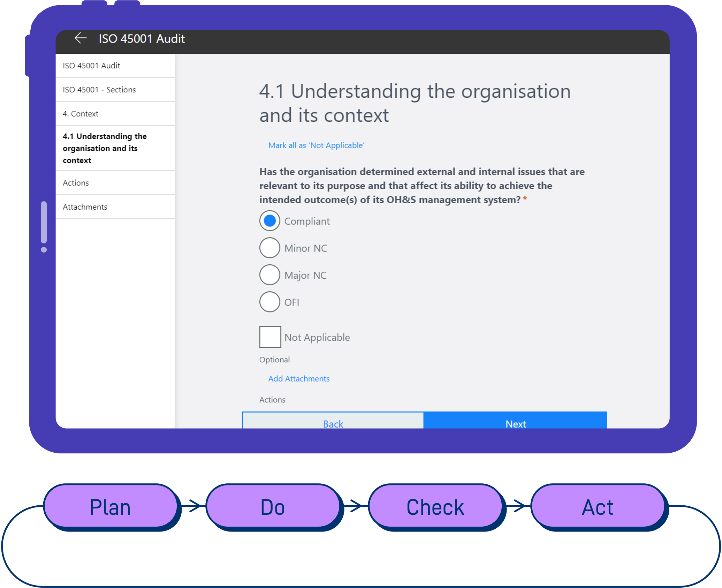Select the Compliant radio button
722x588 pixels.
(269, 221)
